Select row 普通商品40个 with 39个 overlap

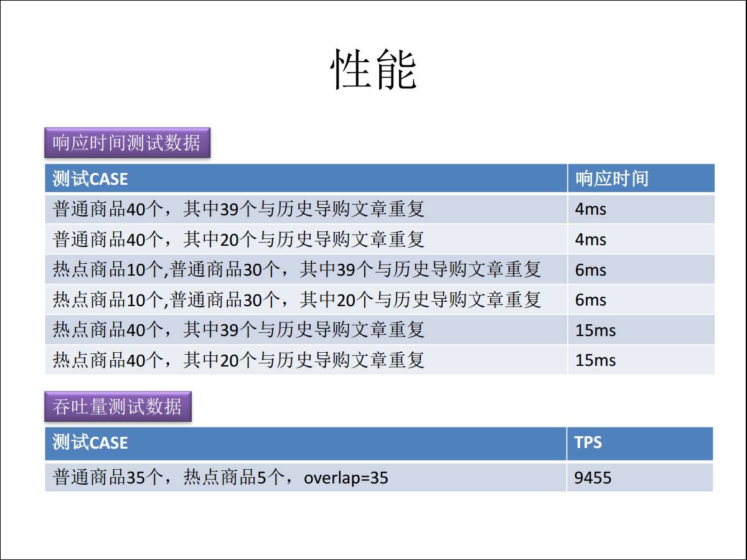point(239,209)
